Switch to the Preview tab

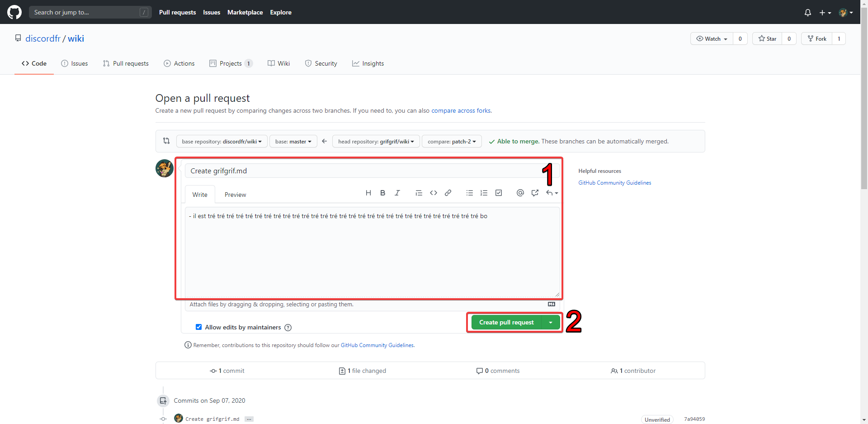tap(235, 195)
